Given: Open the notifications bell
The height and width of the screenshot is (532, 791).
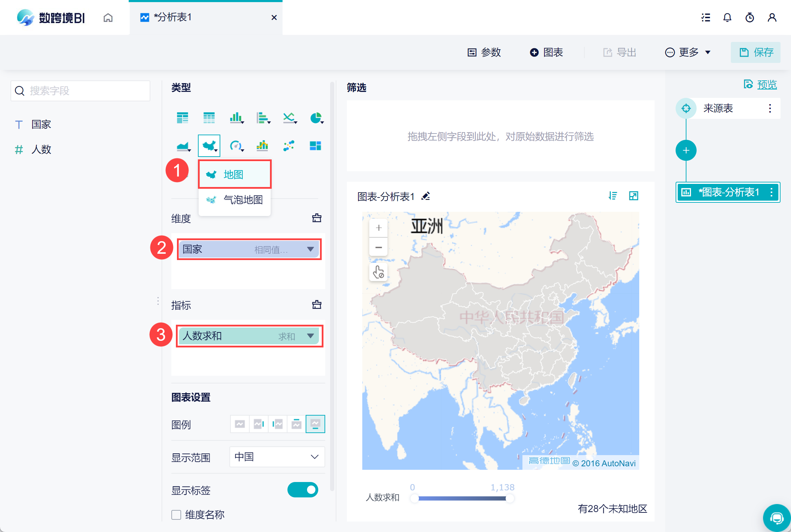Looking at the screenshot, I should (727, 17).
